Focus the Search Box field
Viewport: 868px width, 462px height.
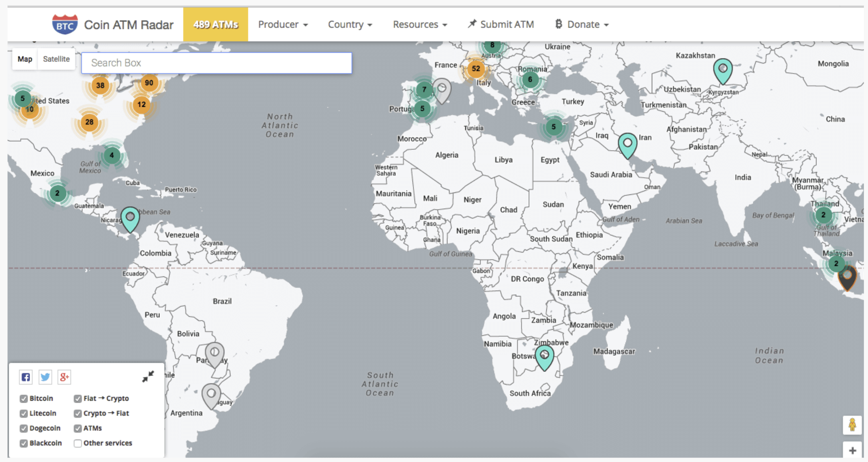217,63
